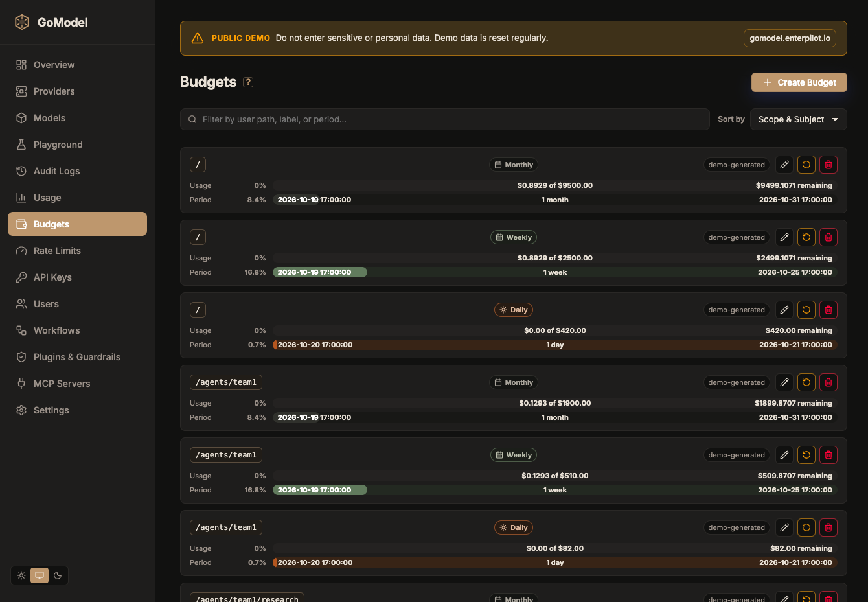
Task: Delete the root Weekly budget
Action: click(x=828, y=237)
